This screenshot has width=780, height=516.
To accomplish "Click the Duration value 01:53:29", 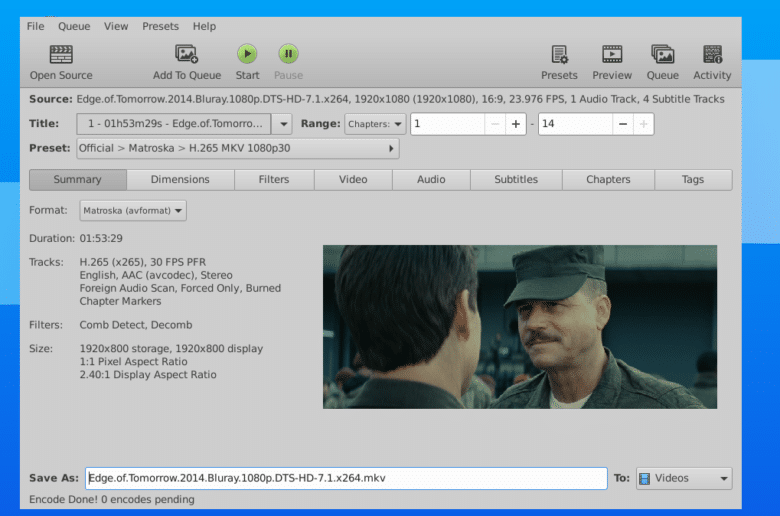I will point(101,238).
